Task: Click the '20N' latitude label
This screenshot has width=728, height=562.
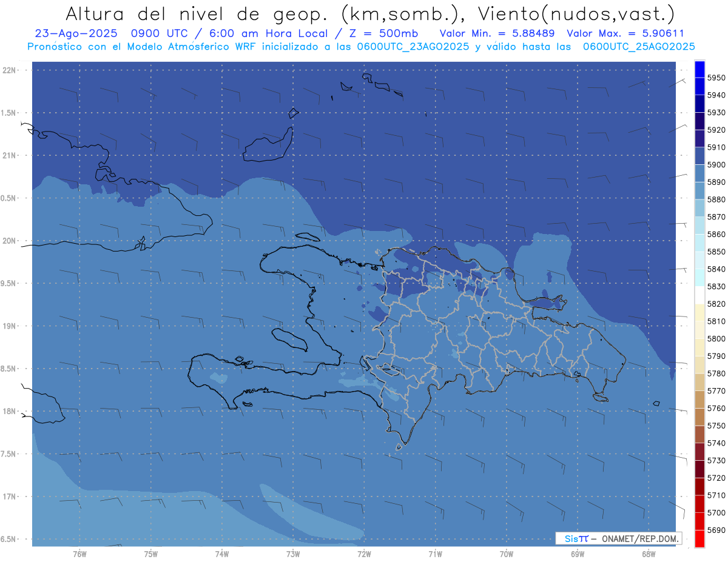Action: coord(9,241)
